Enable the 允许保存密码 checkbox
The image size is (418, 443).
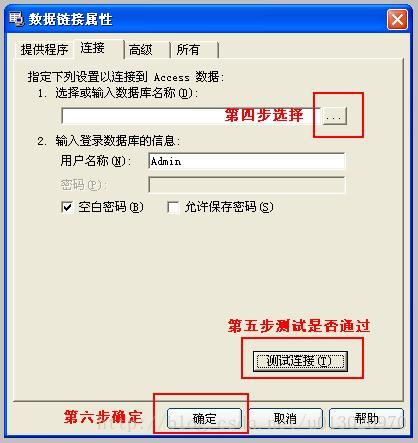point(173,207)
